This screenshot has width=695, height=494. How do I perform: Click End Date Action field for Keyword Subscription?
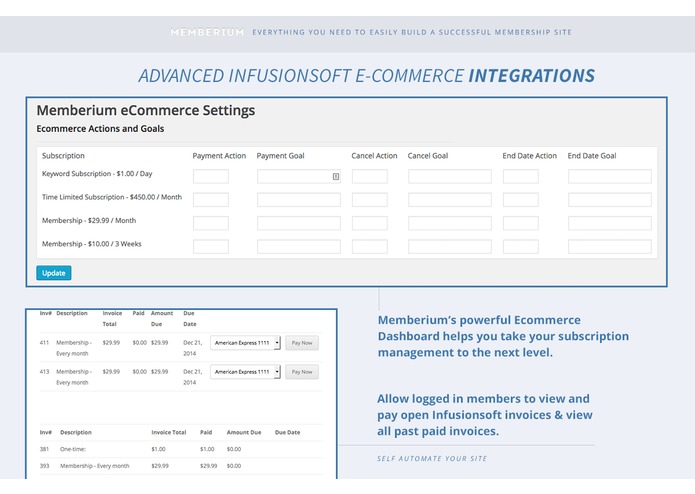521,176
